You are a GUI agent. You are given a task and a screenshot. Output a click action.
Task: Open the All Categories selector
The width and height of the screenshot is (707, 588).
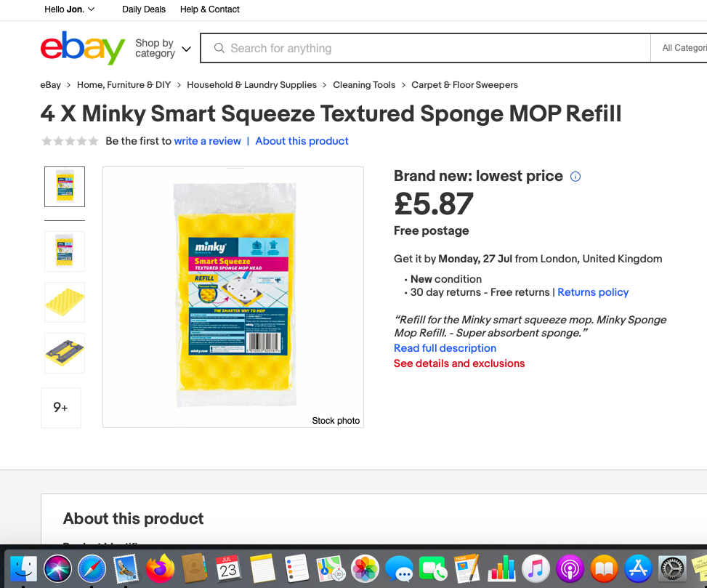tap(686, 47)
